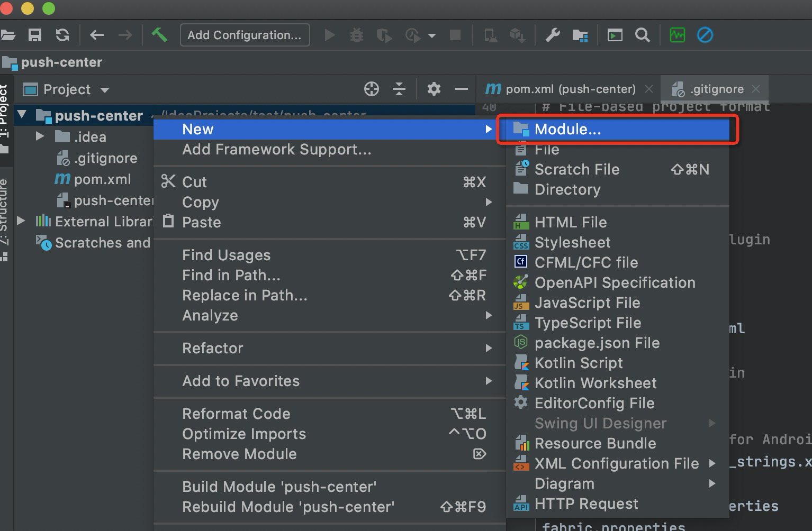Open Project Structure from the toolbar
The height and width of the screenshot is (531, 812).
coord(580,35)
